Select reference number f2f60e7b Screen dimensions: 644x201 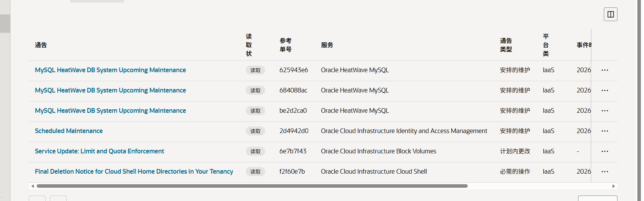[x=292, y=172]
